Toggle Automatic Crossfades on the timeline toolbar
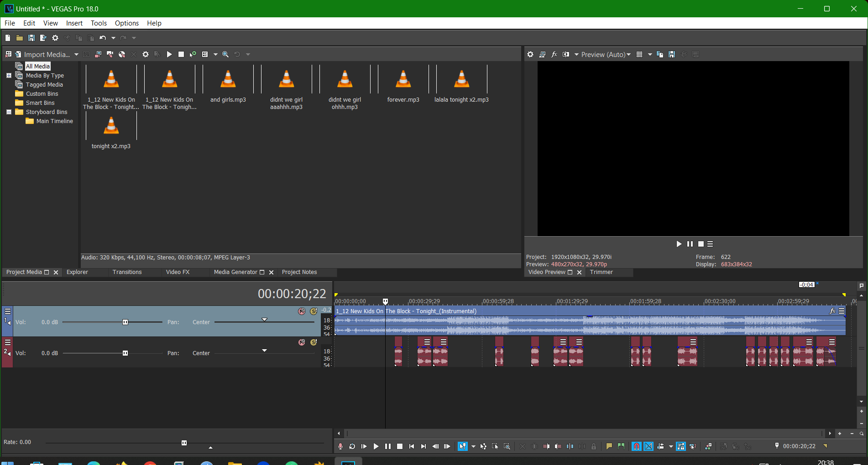Viewport: 868px width, 465px height. [648, 446]
